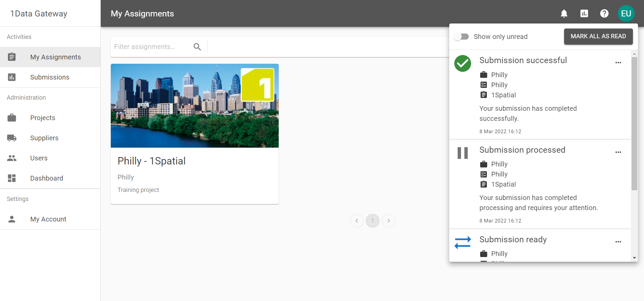Click clipboard icon beside 1Spatial in Submission successful
Screen dimensions: 644x301
click(x=484, y=95)
